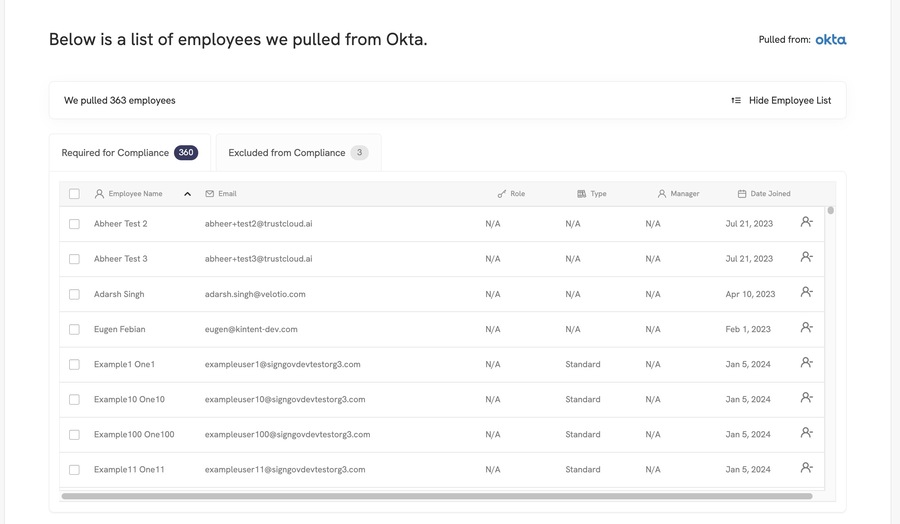Tick the Example10 One10 checkbox
The width and height of the screenshot is (900, 524).
pyautogui.click(x=74, y=399)
